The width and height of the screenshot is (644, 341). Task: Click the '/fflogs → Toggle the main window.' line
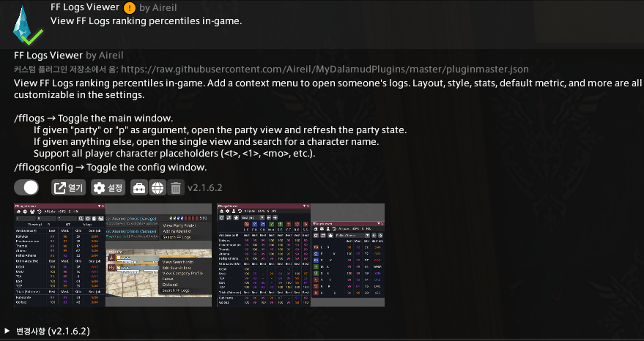click(94, 119)
